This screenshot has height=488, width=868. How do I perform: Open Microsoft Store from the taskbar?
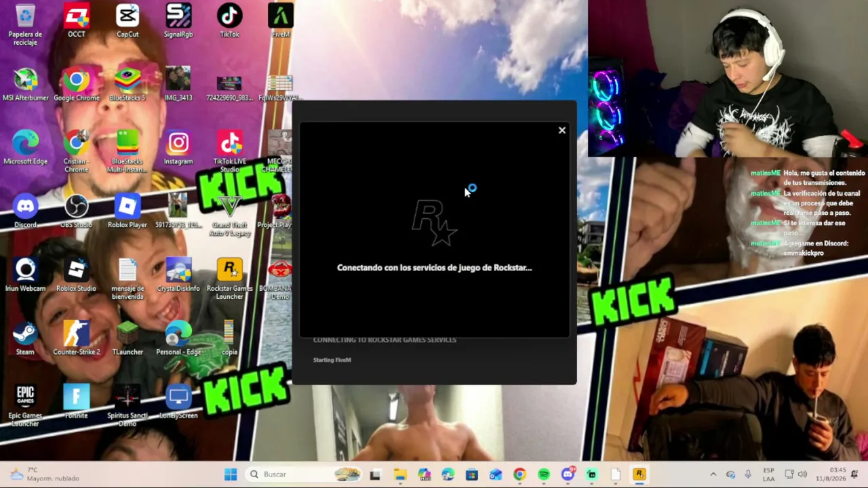tap(471, 474)
